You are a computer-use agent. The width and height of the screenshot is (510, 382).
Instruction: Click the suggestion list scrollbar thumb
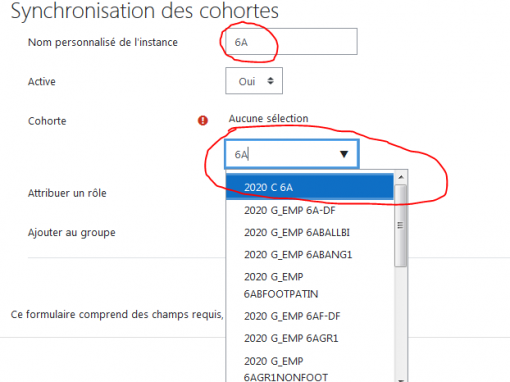[401, 225]
